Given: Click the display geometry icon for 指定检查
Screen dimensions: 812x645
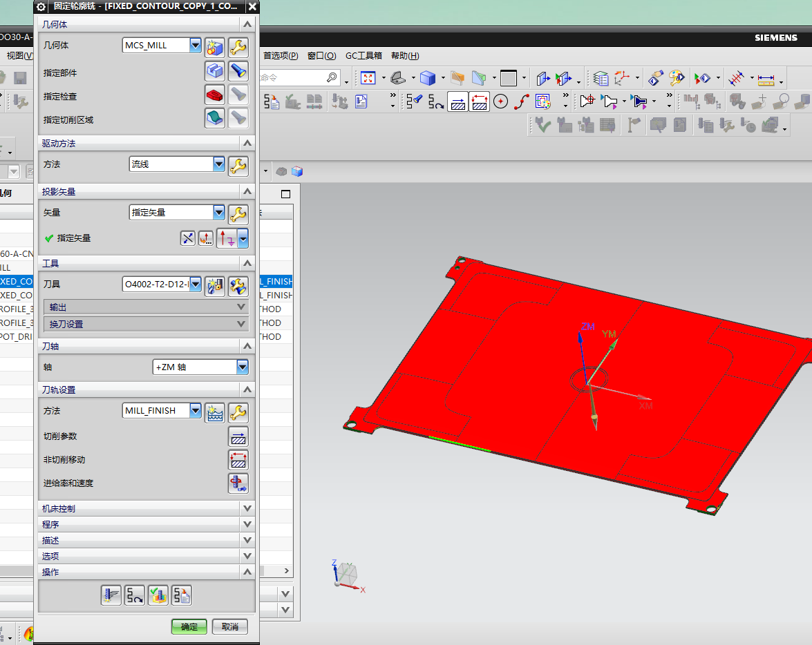Looking at the screenshot, I should tap(238, 95).
